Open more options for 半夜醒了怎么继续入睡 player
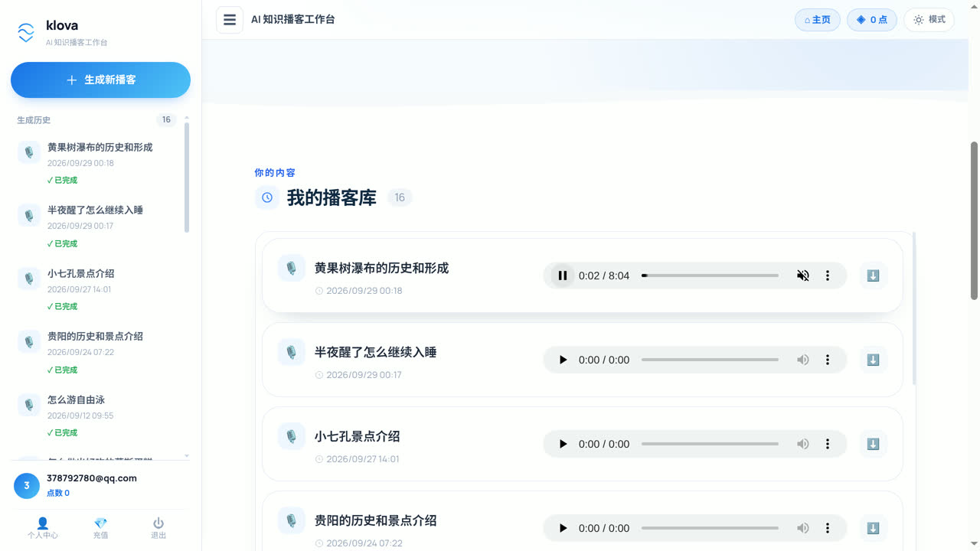This screenshot has width=980, height=551. point(828,360)
